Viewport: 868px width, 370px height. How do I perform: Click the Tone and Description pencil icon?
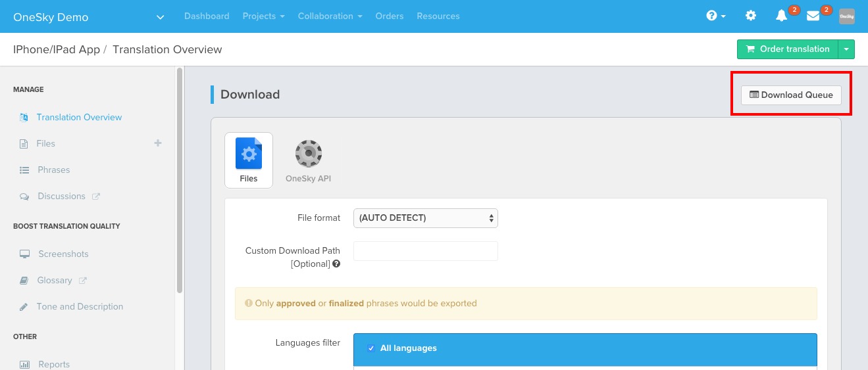(x=24, y=306)
